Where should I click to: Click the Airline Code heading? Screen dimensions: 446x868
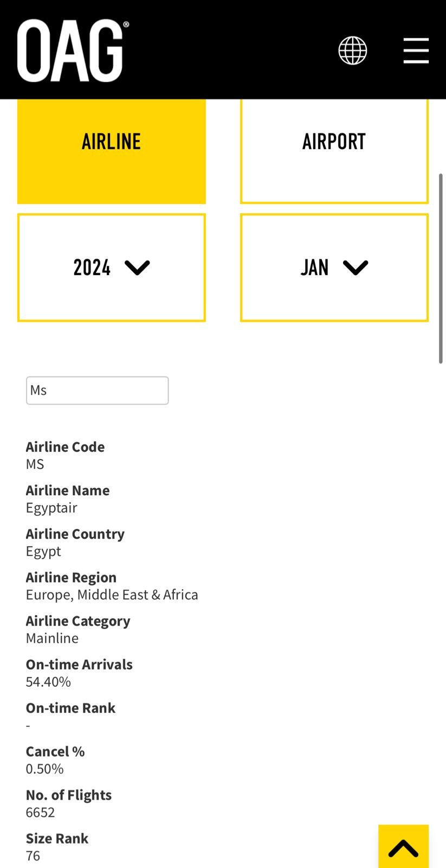point(65,447)
